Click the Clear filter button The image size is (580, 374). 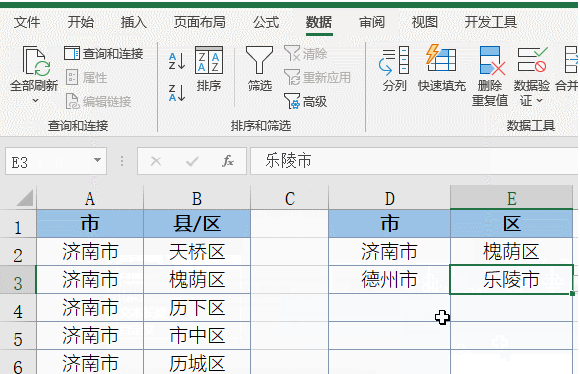coord(306,54)
